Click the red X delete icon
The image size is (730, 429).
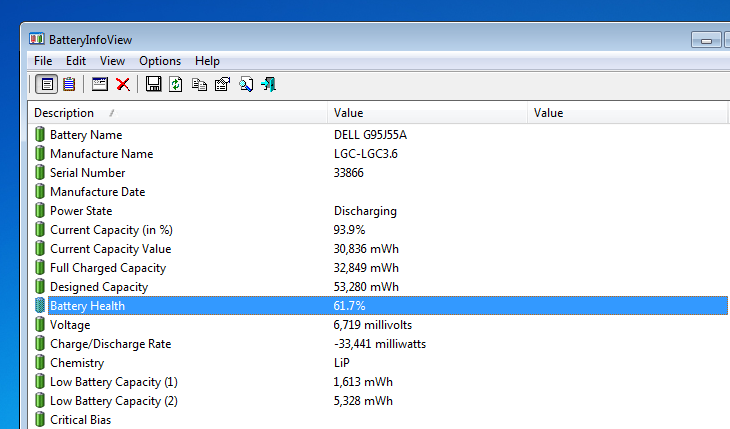click(x=123, y=84)
